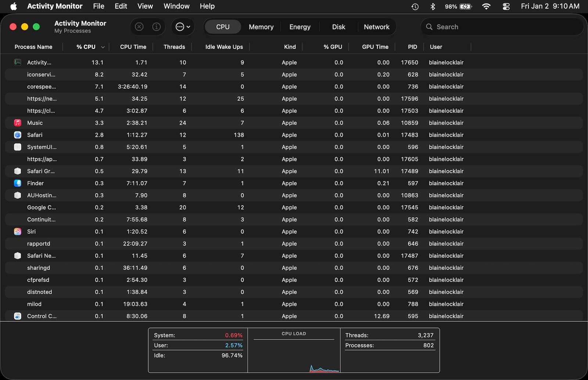Click the Siri icon in process list

coord(17,232)
